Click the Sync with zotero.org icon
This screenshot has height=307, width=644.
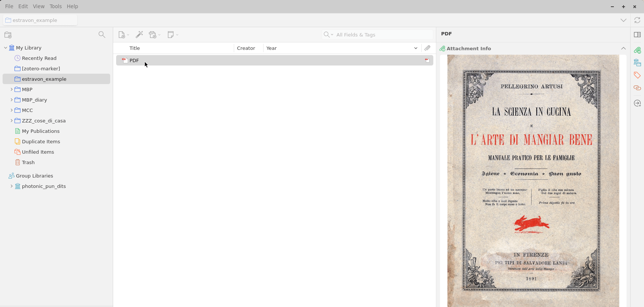tap(637, 20)
